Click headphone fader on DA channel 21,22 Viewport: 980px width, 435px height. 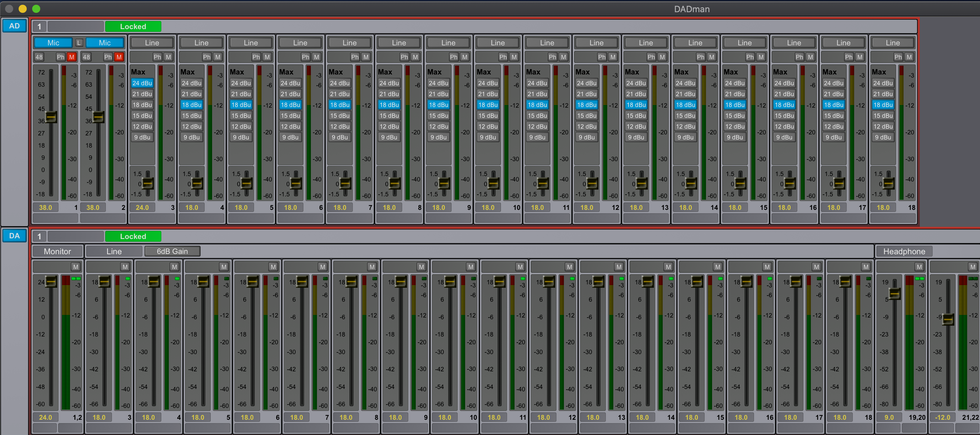[x=948, y=319]
